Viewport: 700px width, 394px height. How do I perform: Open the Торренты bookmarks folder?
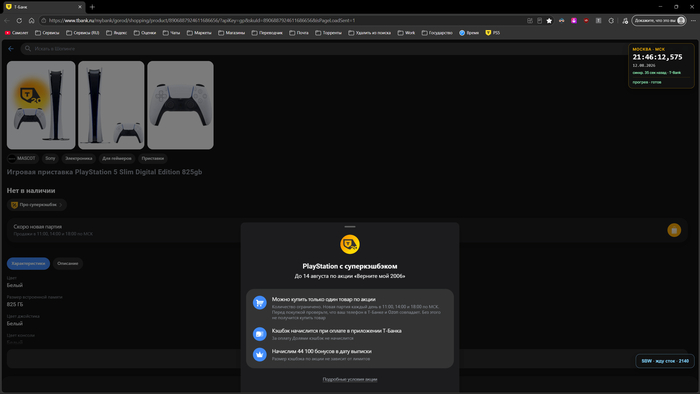point(329,33)
